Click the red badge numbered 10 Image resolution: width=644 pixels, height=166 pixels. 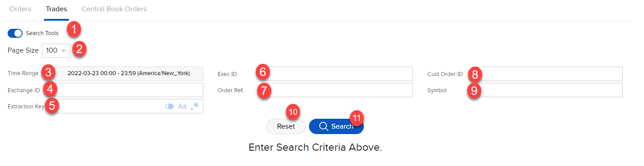pyautogui.click(x=293, y=111)
